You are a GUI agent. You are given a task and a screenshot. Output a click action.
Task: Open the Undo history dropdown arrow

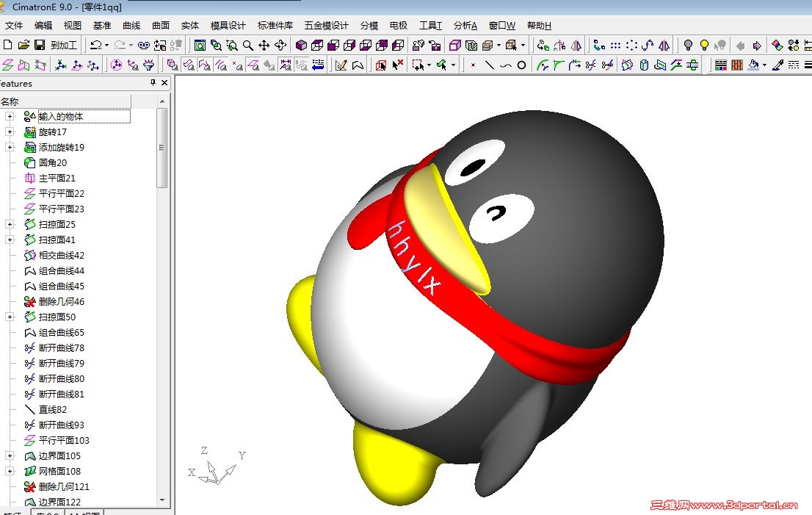[106, 45]
